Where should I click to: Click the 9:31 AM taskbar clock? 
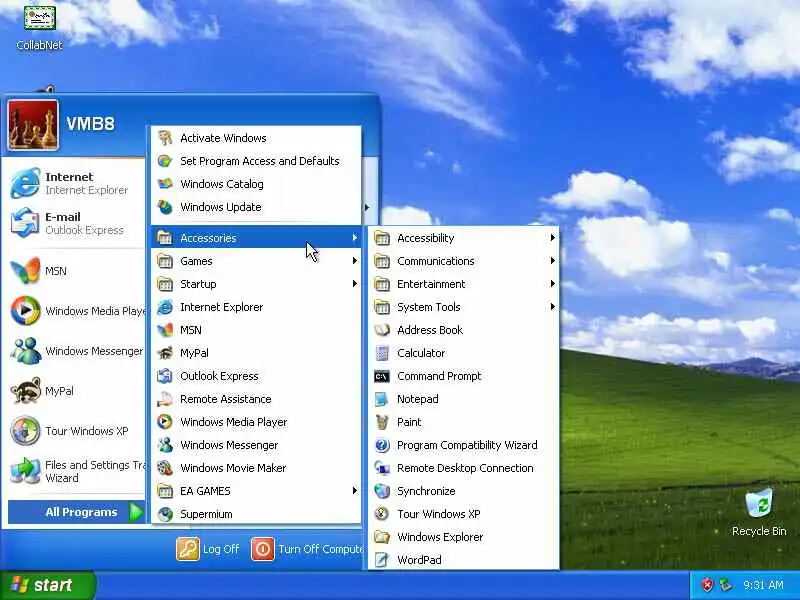coord(764,585)
